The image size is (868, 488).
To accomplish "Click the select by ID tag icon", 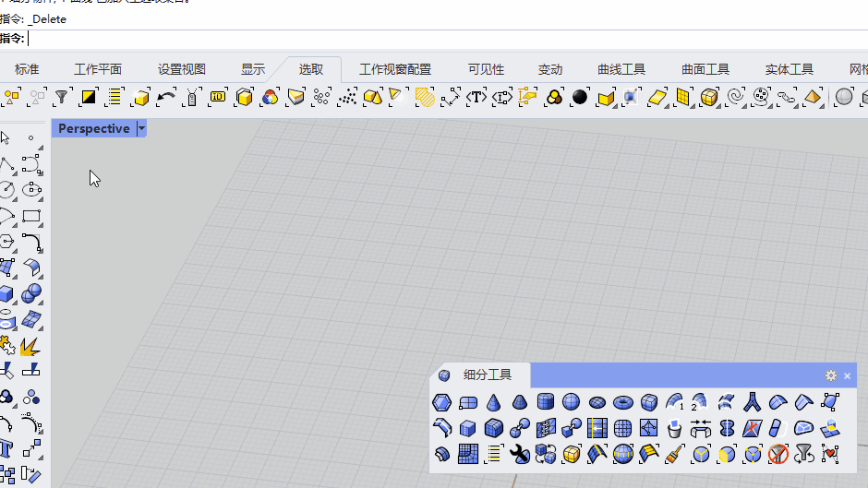I will (218, 98).
